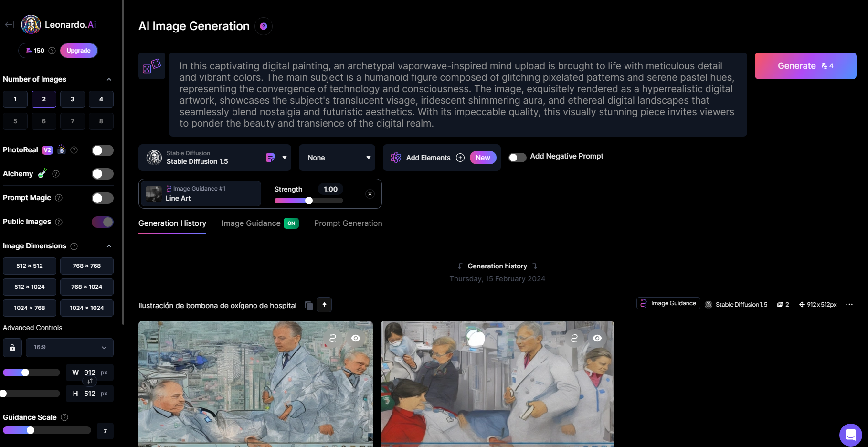Screen dimensions: 868x447
Task: Open the three-dot generation options menu
Action: (x=849, y=304)
